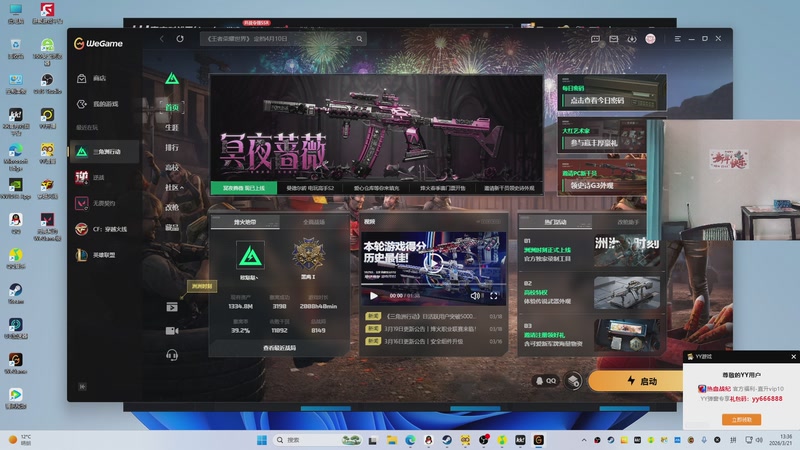Open the camera recording icon in game nav

click(172, 331)
